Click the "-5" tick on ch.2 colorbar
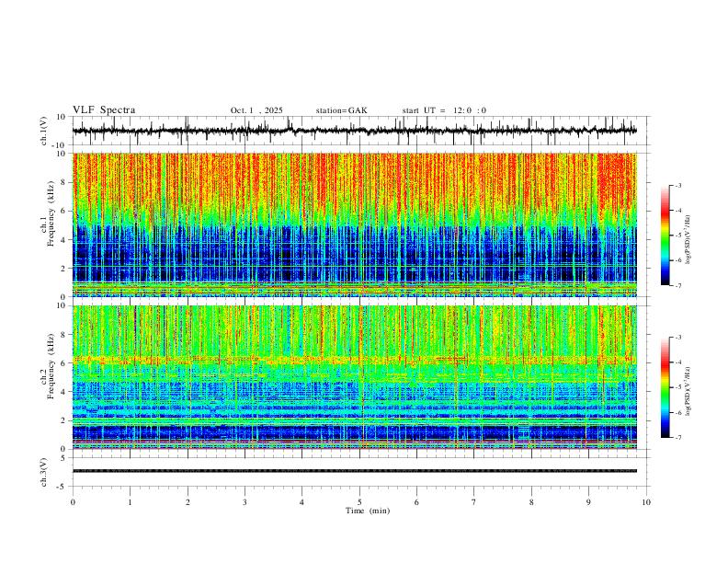This screenshot has height=563, width=728. click(677, 387)
